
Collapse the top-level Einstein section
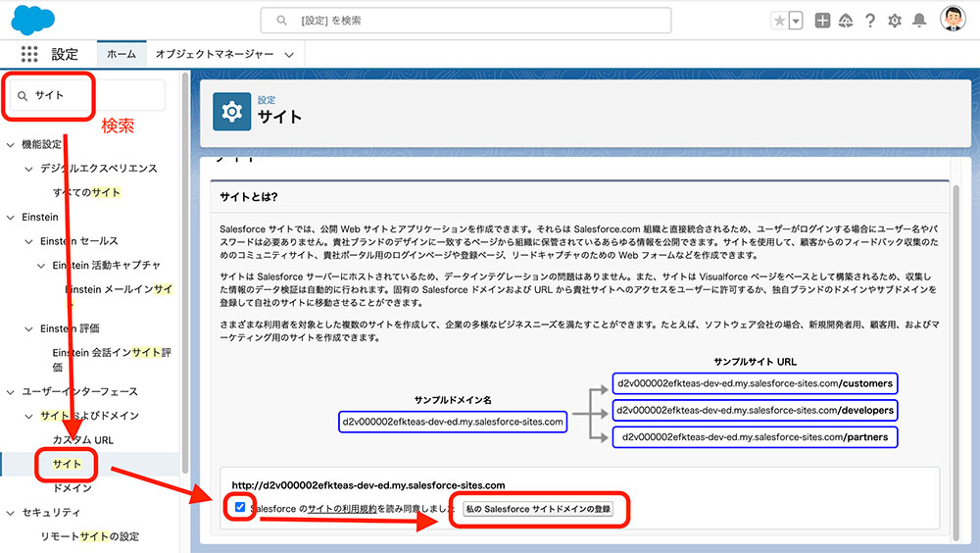11,217
